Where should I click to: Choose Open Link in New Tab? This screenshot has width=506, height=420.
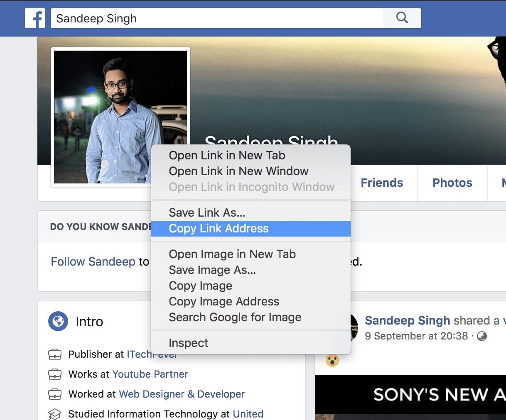coord(227,155)
